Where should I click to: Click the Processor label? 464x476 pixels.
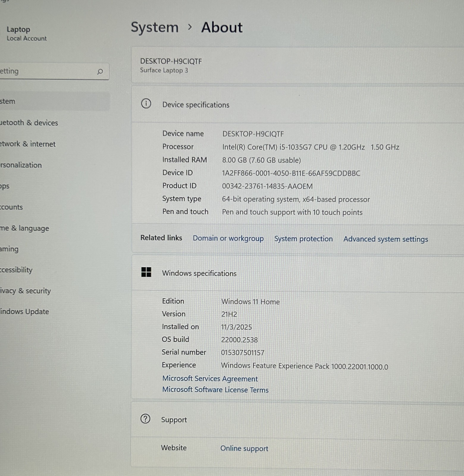(x=178, y=147)
